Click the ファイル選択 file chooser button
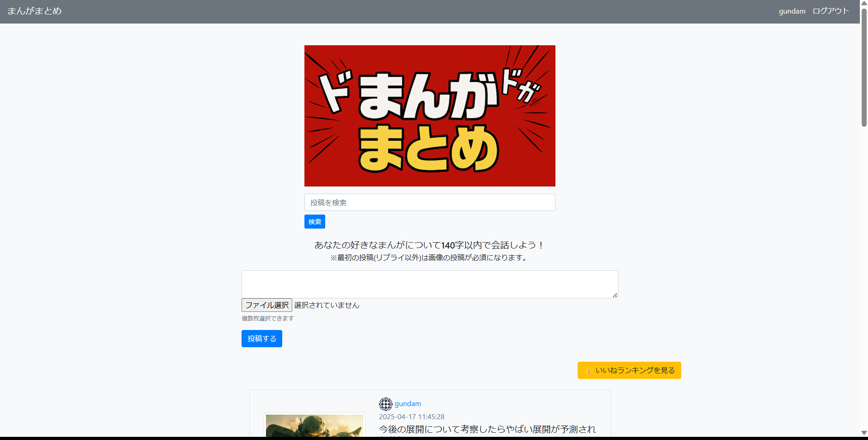Screen dimensions: 868x440 267,305
